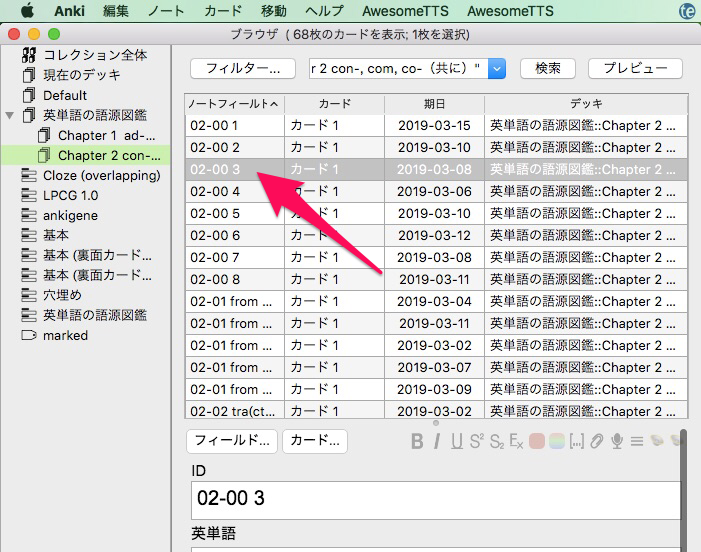Apply superscript formatting

click(477, 442)
